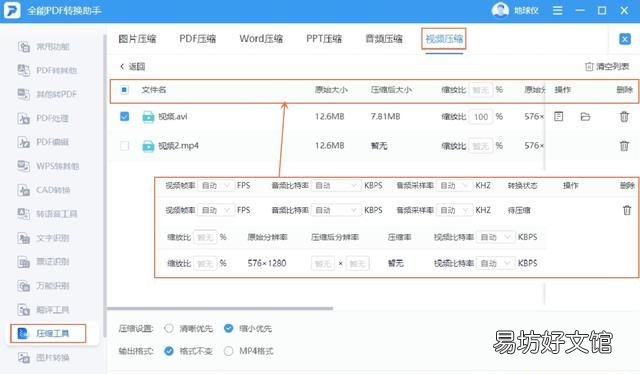Open the hamburger menu in title bar
Viewport: 640px width, 374px height.
point(558,10)
